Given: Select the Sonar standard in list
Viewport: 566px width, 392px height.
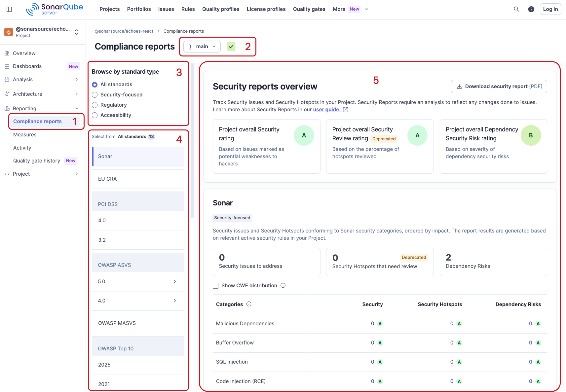Looking at the screenshot, I should click(138, 157).
